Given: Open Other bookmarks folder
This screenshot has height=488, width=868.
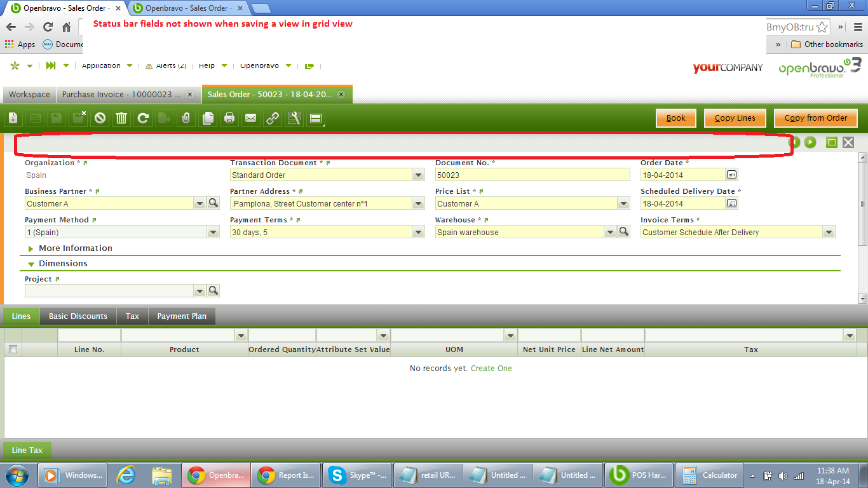Looking at the screenshot, I should click(x=827, y=44).
